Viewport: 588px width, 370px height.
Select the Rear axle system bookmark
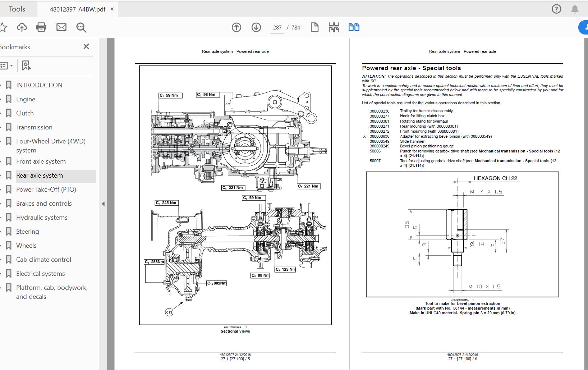[40, 175]
